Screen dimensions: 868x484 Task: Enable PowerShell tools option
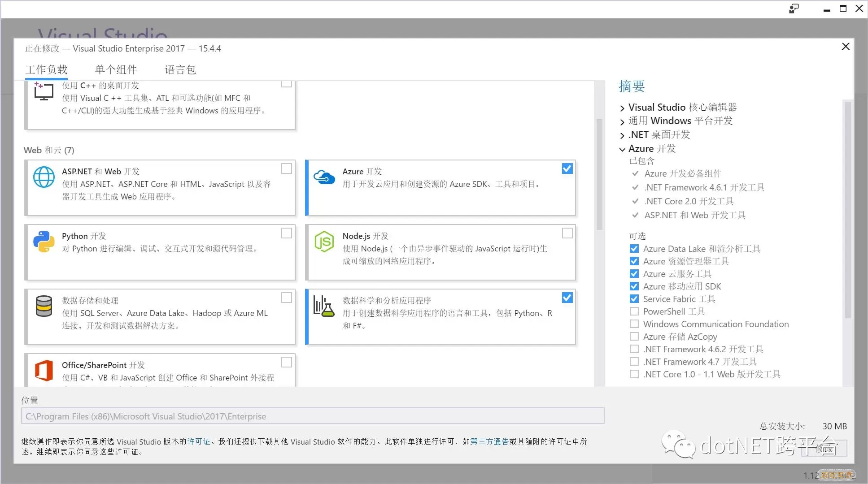(x=634, y=311)
